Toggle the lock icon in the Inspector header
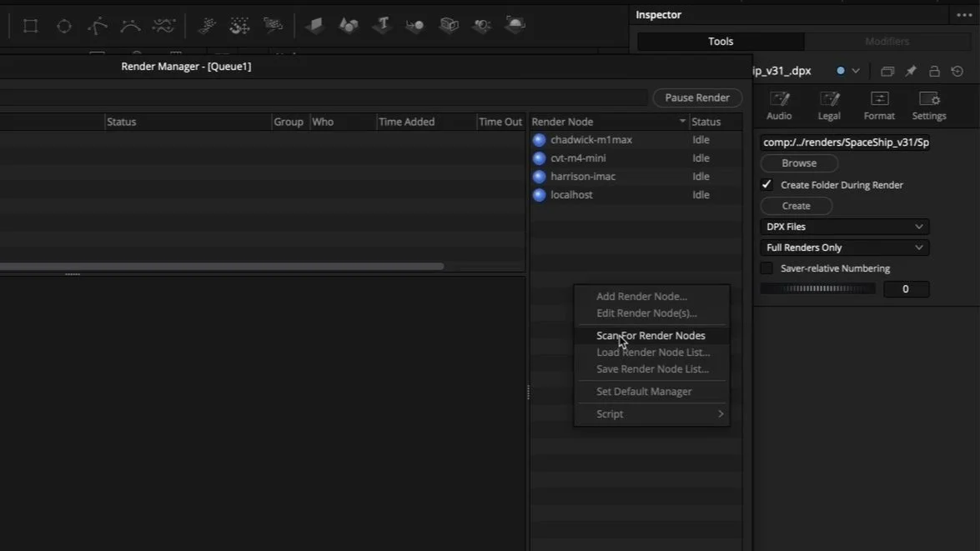The image size is (980, 551). coord(933,71)
